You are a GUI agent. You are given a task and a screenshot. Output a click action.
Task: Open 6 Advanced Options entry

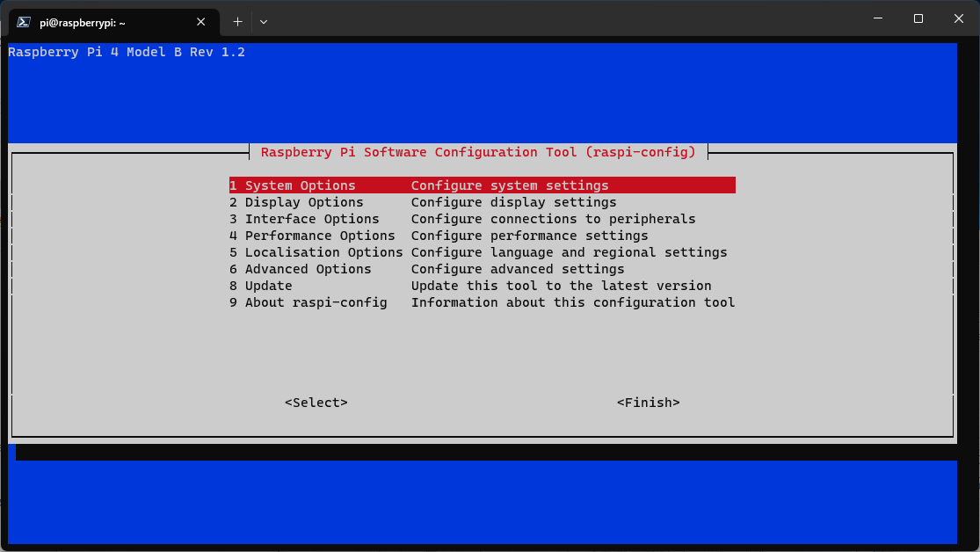[482, 269]
